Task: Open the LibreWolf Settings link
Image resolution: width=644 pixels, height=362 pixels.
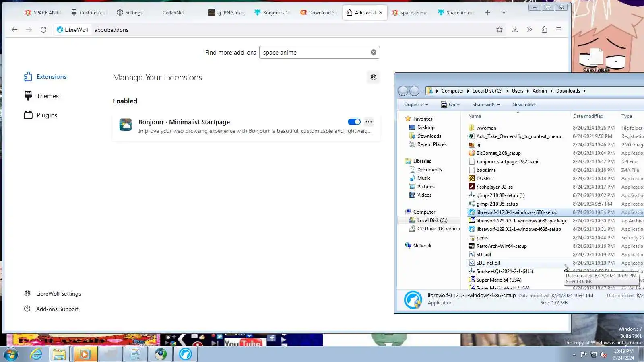Action: [52, 294]
